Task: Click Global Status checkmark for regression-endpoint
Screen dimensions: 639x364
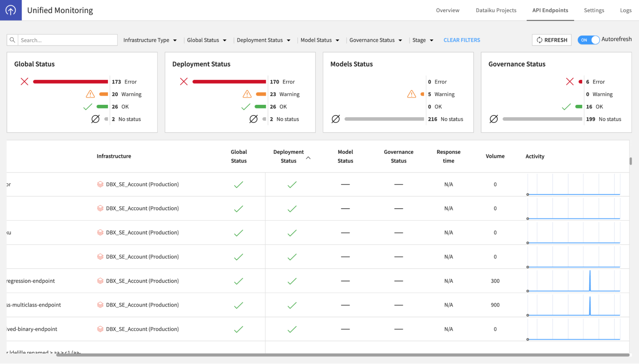Action: 239,281
